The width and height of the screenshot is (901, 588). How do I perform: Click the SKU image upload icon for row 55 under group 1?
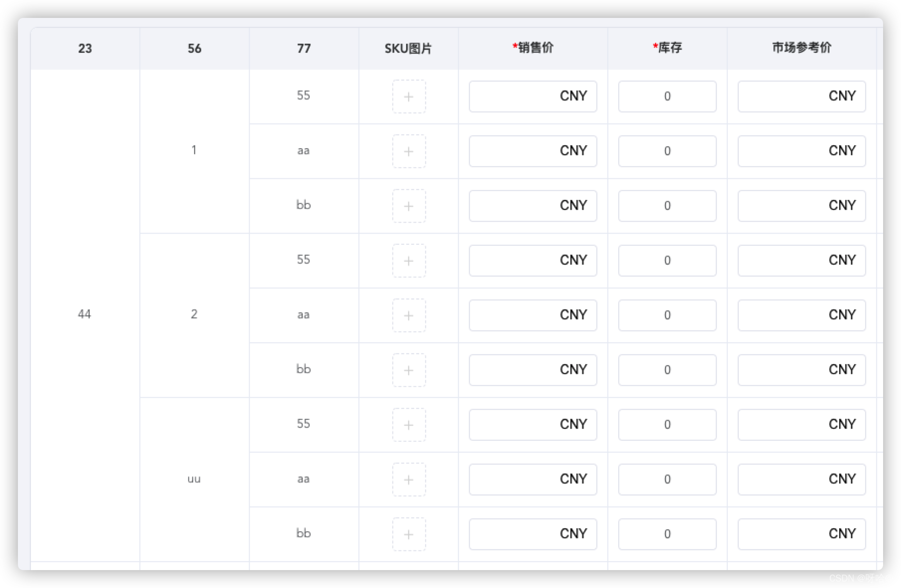point(408,96)
